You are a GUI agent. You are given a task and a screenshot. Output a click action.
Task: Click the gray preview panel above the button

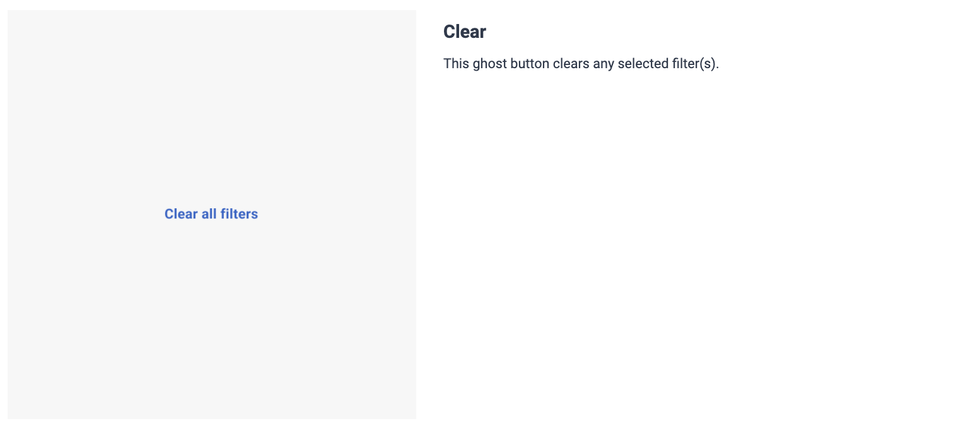pos(211,107)
